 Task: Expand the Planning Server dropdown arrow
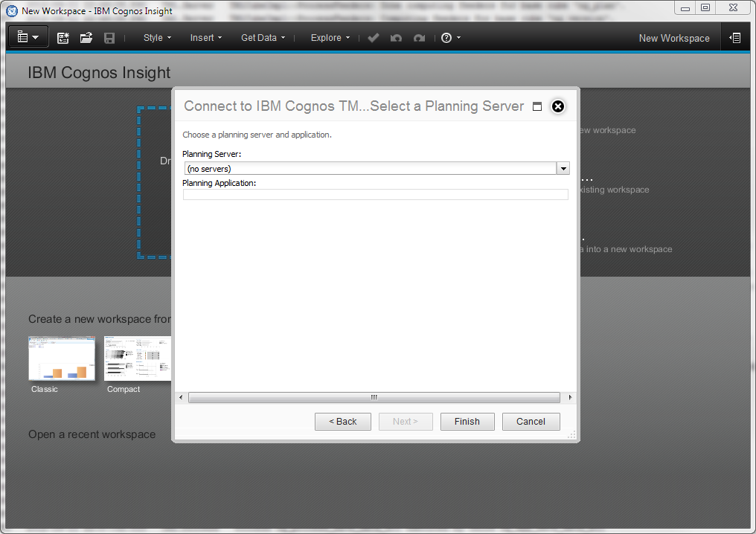pos(563,168)
